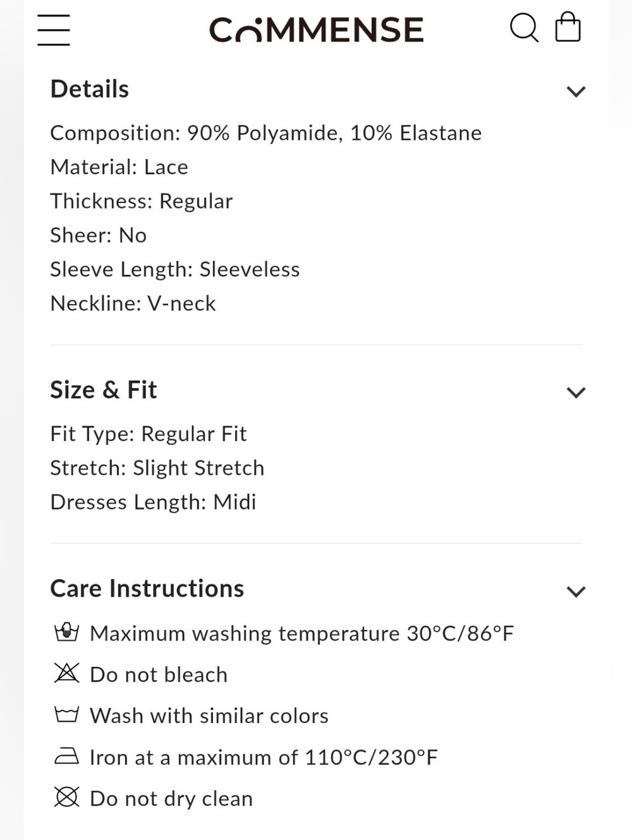Click the Fit Type: Regular Fit line

point(149,434)
